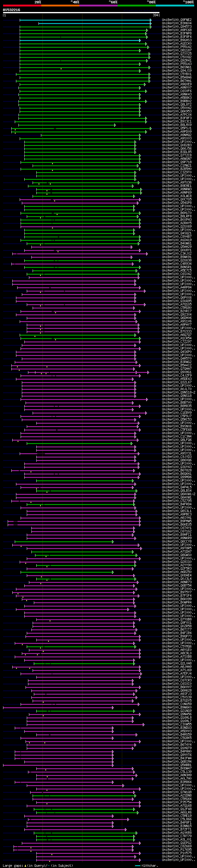Open hit UniRef100_B9GHS3
The width and height of the screenshot is (197, 868).
pos(177,40)
